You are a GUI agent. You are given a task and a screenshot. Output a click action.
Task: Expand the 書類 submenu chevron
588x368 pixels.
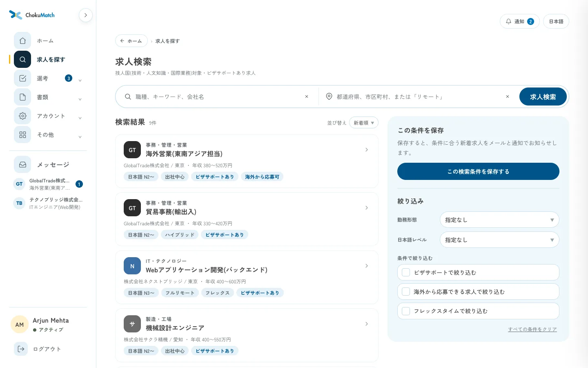point(80,99)
